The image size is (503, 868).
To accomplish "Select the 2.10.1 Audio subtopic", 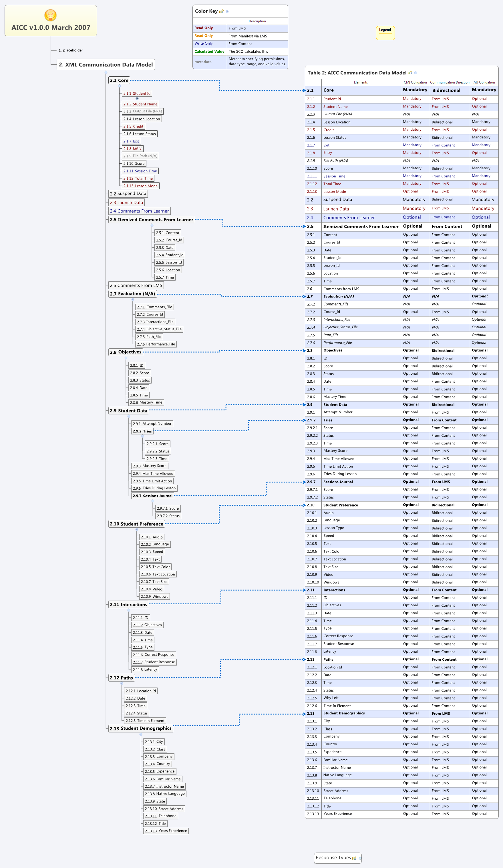I will [x=152, y=537].
